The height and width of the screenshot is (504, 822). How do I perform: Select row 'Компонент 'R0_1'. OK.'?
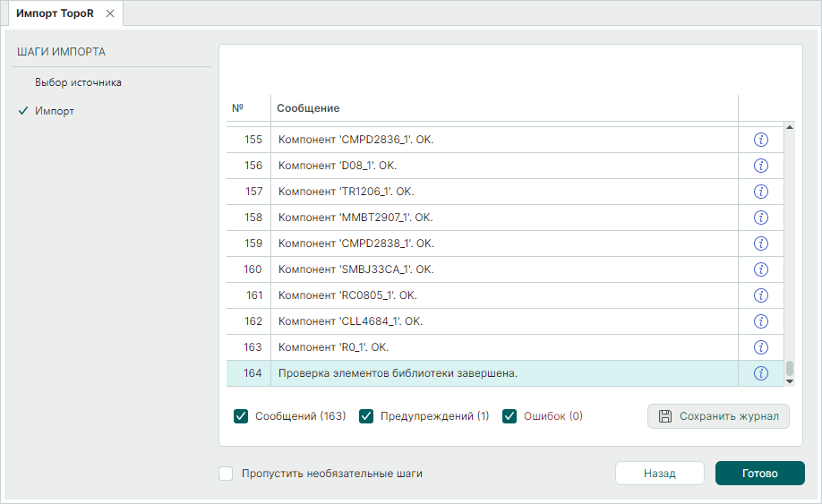pyautogui.click(x=505, y=347)
